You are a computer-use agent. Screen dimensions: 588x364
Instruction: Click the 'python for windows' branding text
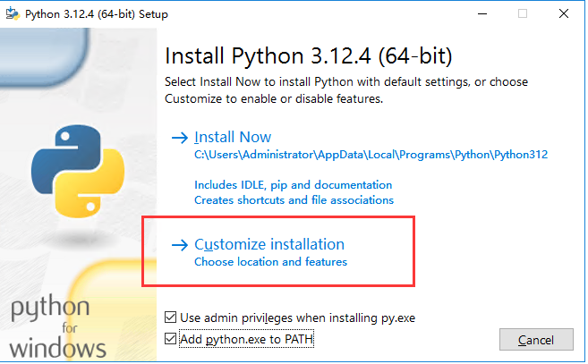pyautogui.click(x=56, y=326)
